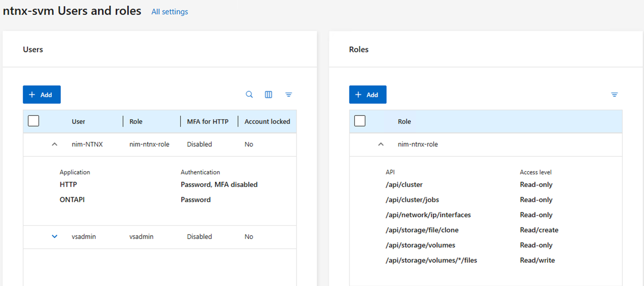Click Disabled MFA value for vsadmin
The height and width of the screenshot is (286, 644).
(x=200, y=236)
